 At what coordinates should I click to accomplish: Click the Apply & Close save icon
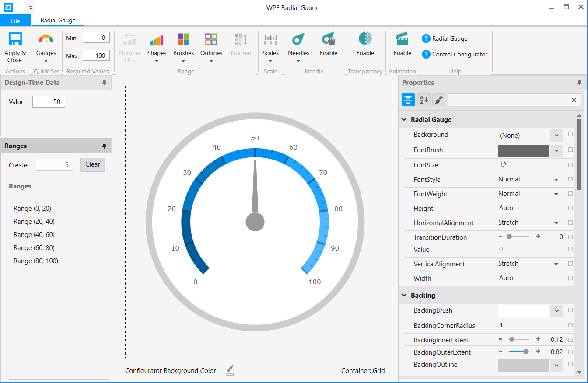(15, 39)
